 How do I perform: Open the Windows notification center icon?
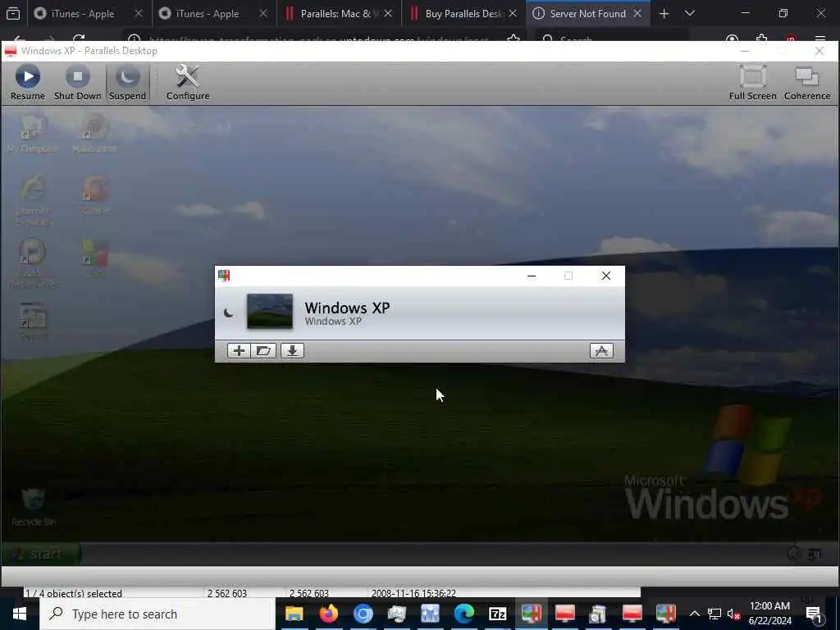[815, 614]
